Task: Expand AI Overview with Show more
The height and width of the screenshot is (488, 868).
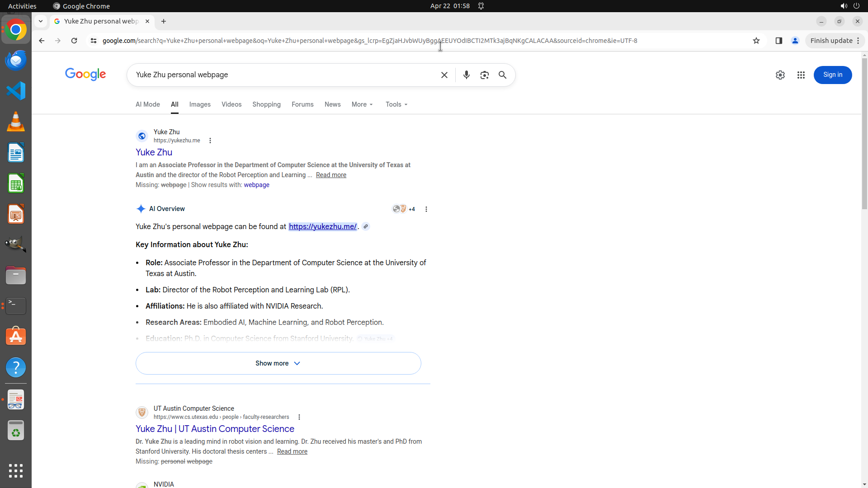Action: [x=278, y=363]
